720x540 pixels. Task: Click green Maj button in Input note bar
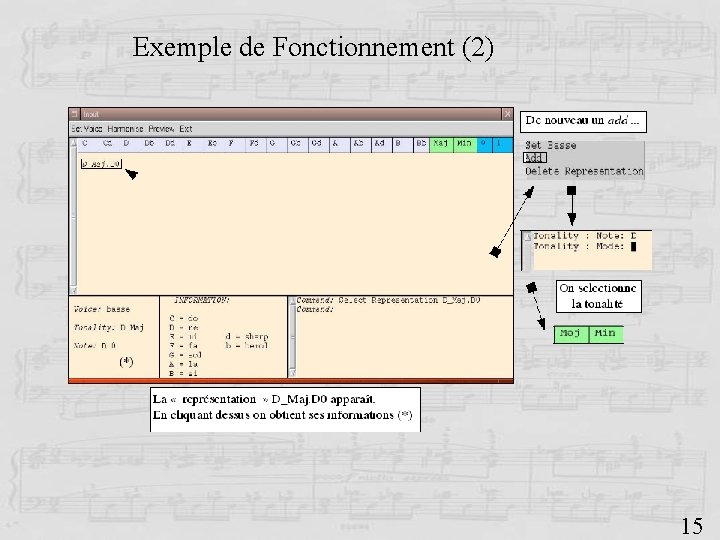(x=441, y=144)
